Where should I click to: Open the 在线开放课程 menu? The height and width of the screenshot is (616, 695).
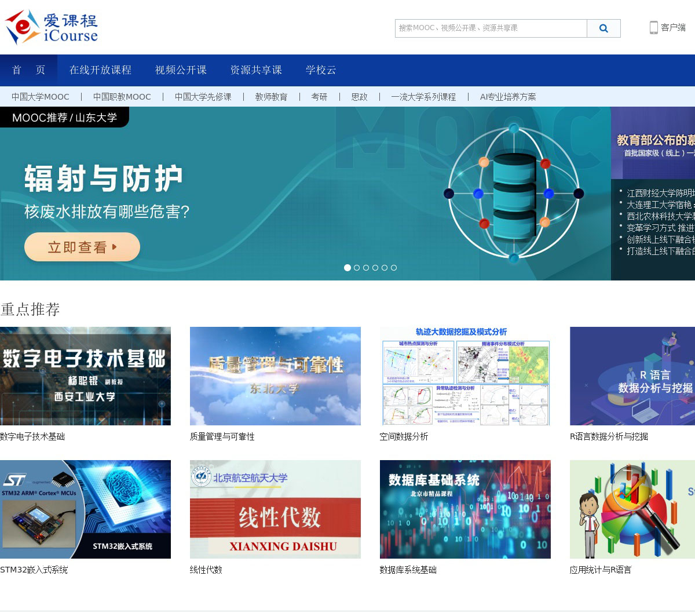point(100,70)
